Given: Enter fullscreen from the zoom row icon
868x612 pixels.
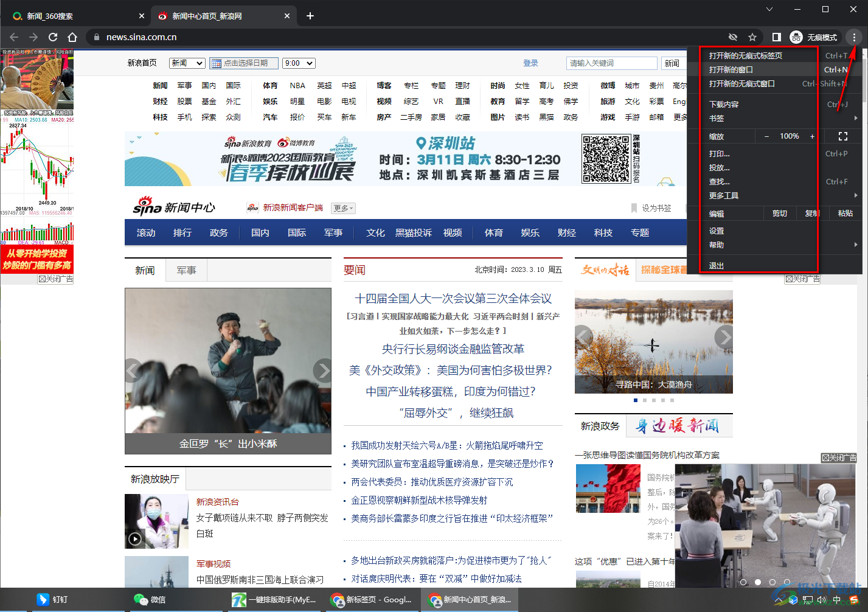Looking at the screenshot, I should [843, 136].
